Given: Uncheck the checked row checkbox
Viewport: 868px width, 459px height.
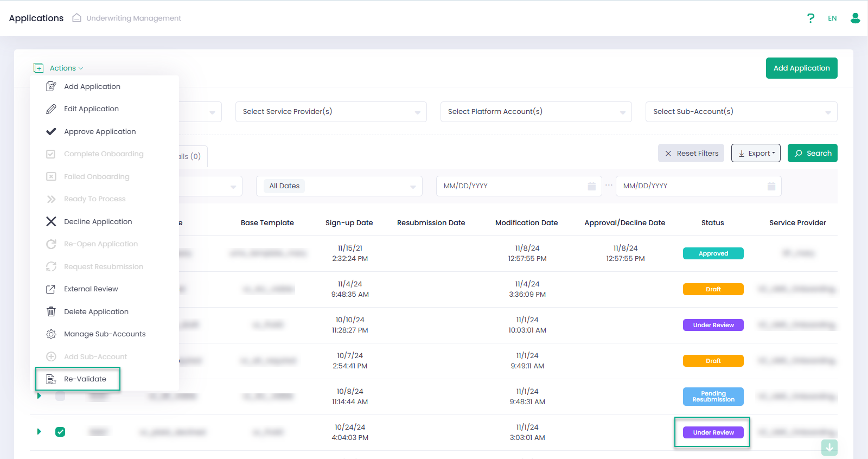Looking at the screenshot, I should (x=60, y=432).
